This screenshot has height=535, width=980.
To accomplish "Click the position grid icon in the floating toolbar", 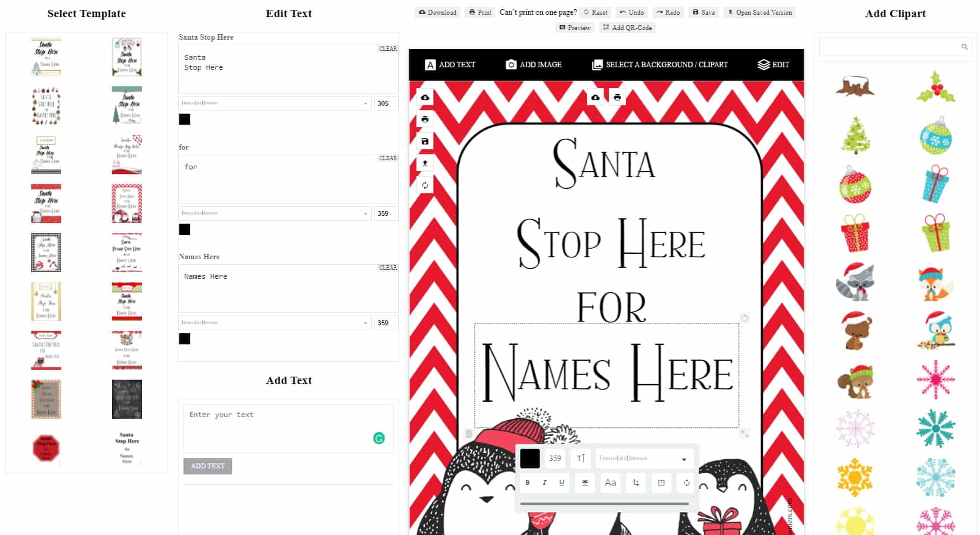I will click(x=661, y=482).
